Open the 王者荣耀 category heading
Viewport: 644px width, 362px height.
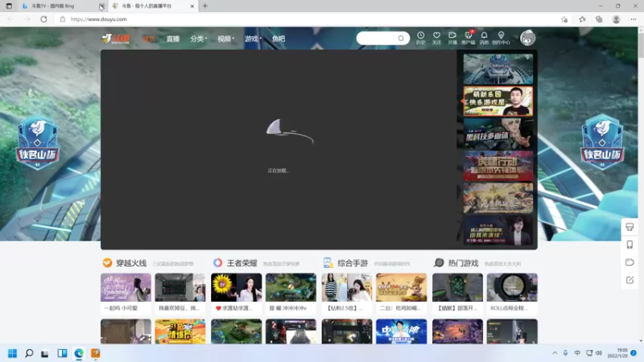pos(242,263)
